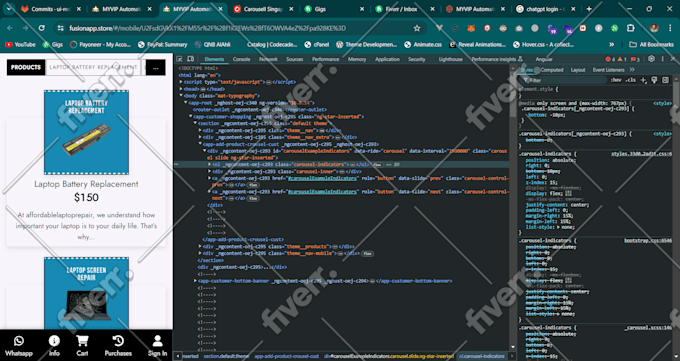The width and height of the screenshot is (680, 361).
Task: Toggle the .cls element classes panel
Action: 631,80
